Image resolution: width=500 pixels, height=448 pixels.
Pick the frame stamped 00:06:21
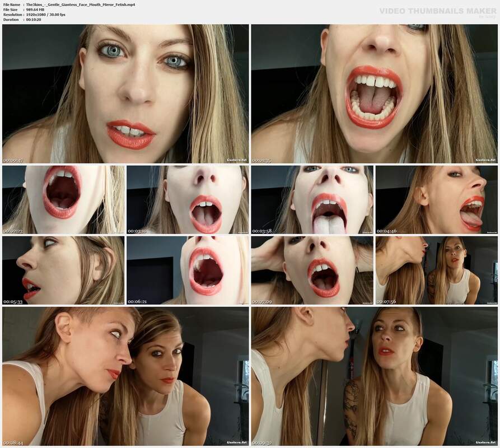click(188, 270)
